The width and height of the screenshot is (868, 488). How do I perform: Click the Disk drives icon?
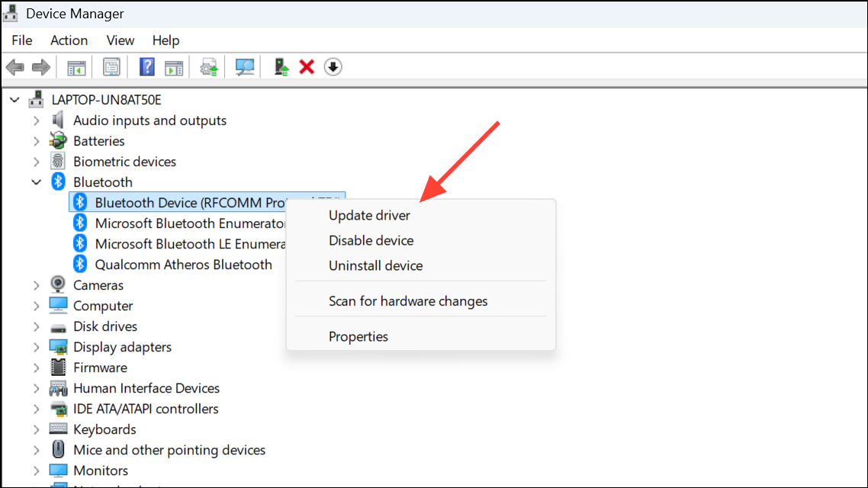(x=58, y=327)
